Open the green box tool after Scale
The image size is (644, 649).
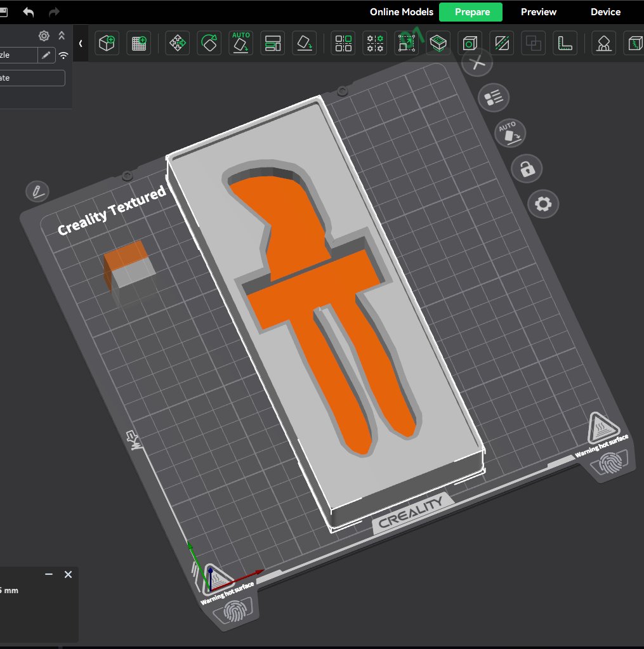(x=438, y=43)
